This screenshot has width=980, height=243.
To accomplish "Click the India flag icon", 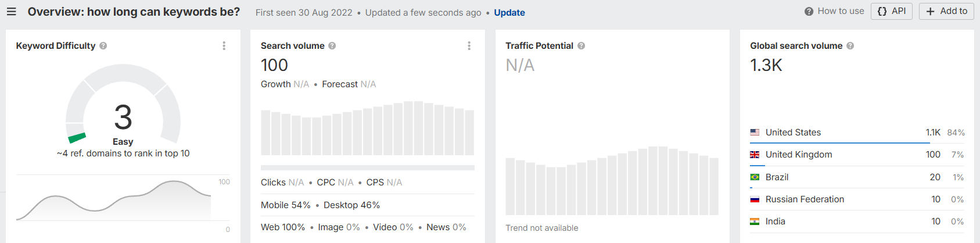I will click(x=755, y=221).
